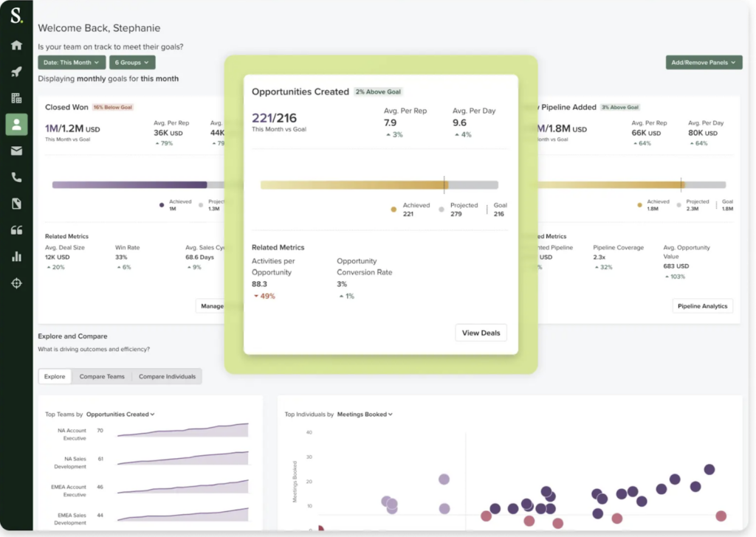Open the bar chart analytics icon in sidebar
The width and height of the screenshot is (756, 537).
pyautogui.click(x=16, y=256)
